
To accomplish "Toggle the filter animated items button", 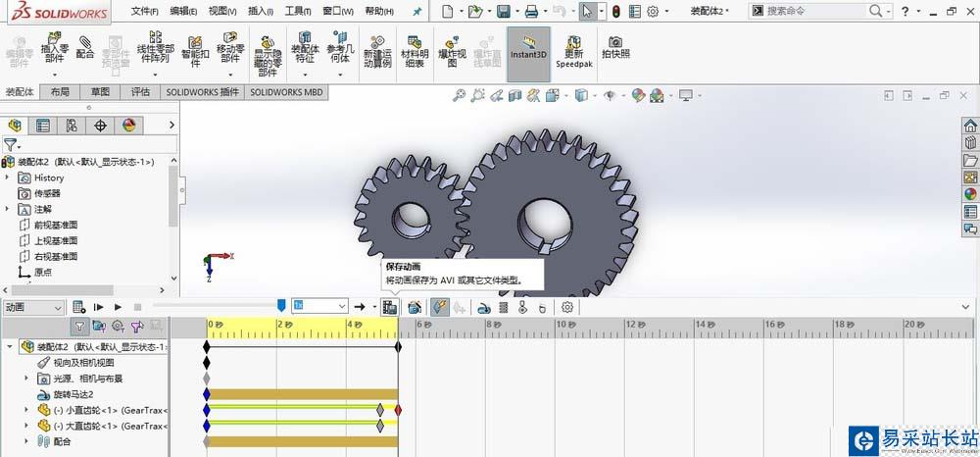I will [x=99, y=326].
